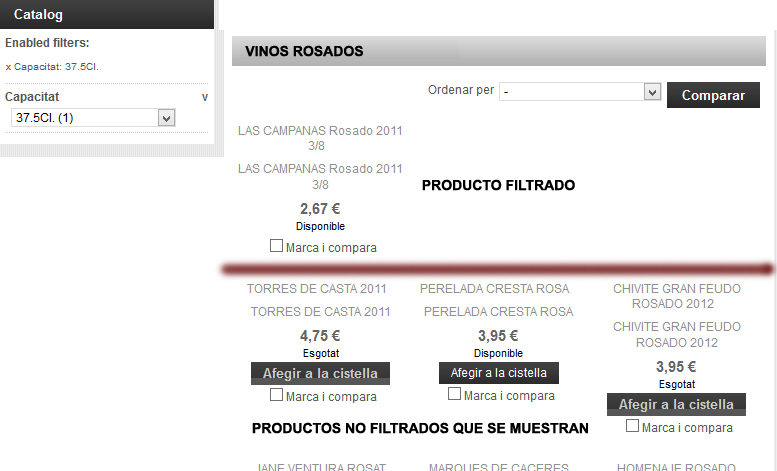The width and height of the screenshot is (777, 471).
Task: Add PERELADA CRESTA ROSA to the cistella
Action: pos(499,373)
